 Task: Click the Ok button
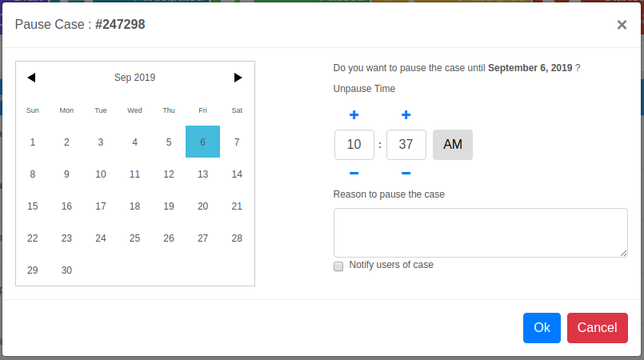(x=542, y=328)
